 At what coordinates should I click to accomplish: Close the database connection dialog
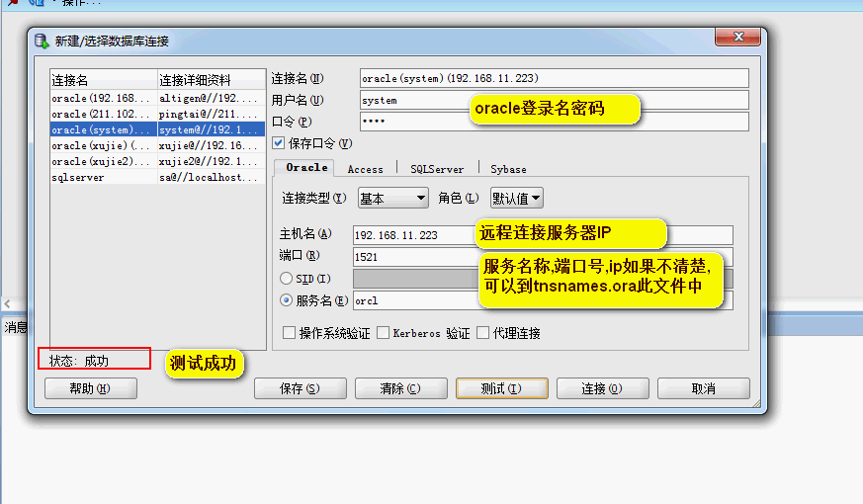point(738,37)
